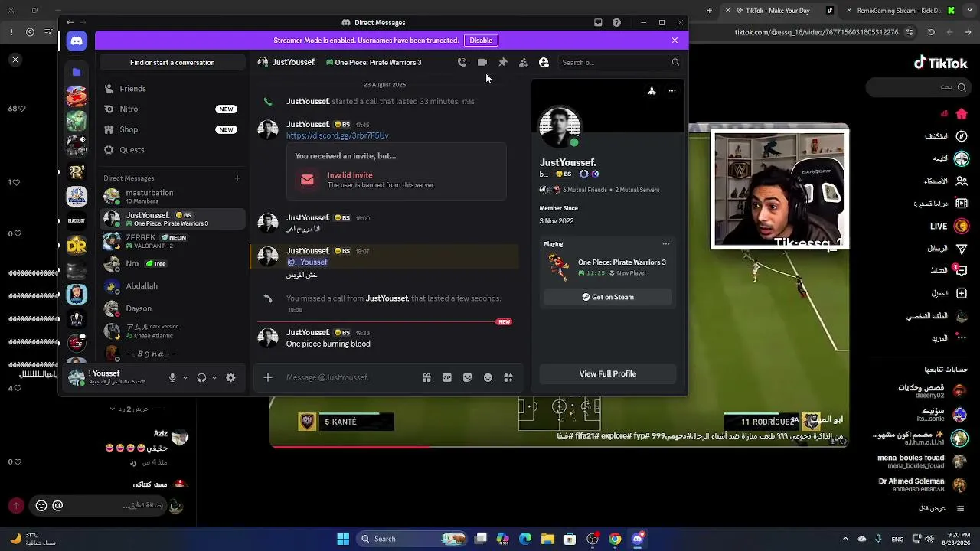Open emoji picker in TikTok comment box
The image size is (980, 551).
tap(41, 506)
